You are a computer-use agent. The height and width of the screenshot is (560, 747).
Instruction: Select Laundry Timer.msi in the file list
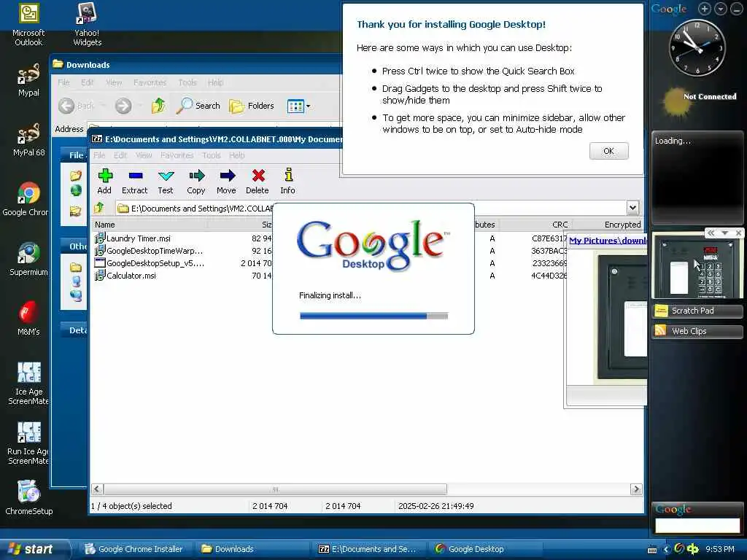coord(133,238)
